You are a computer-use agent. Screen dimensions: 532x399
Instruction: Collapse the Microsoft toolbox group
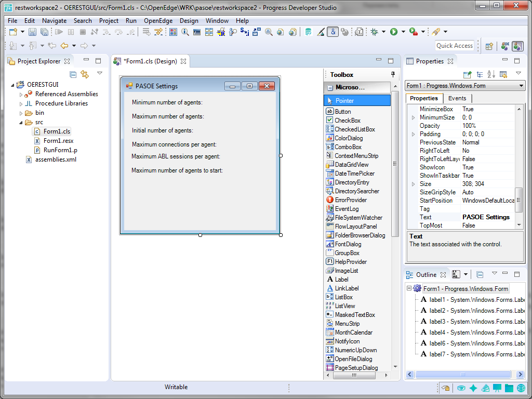tap(330, 88)
